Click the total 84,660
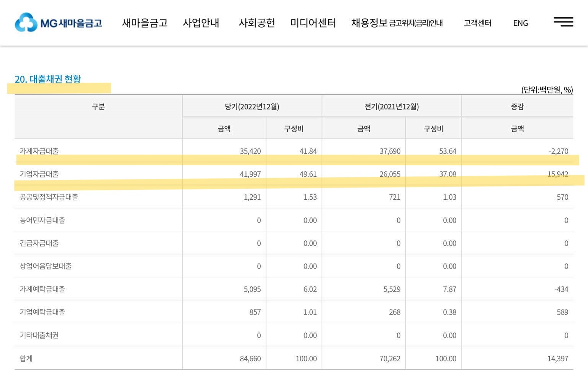Viewport: 588px width, 388px height. tap(250, 359)
